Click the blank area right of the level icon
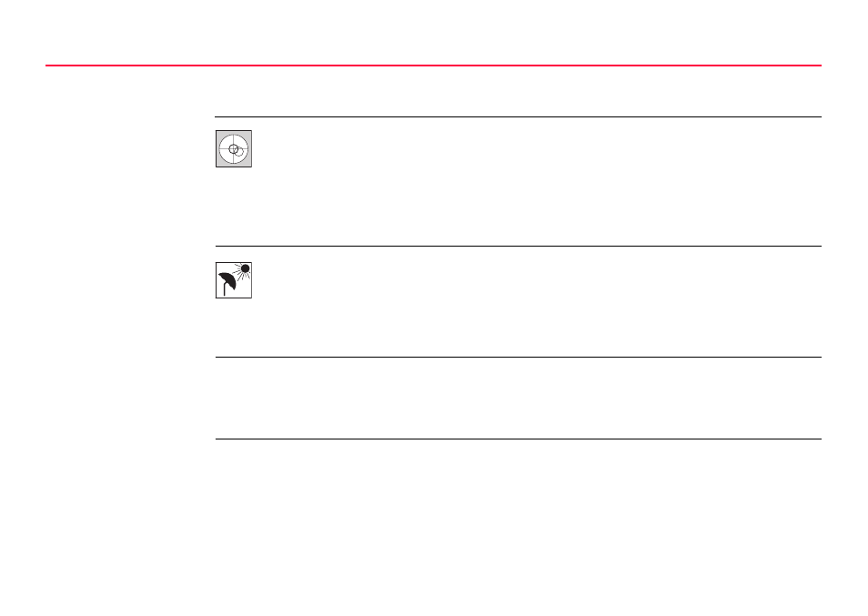868x616 pixels. 537,182
